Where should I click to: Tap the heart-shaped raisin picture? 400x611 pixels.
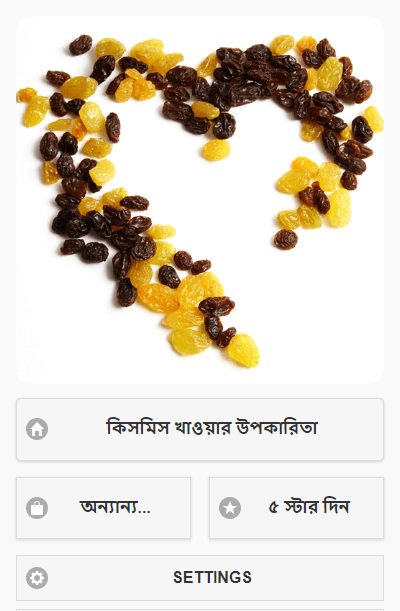point(200,200)
